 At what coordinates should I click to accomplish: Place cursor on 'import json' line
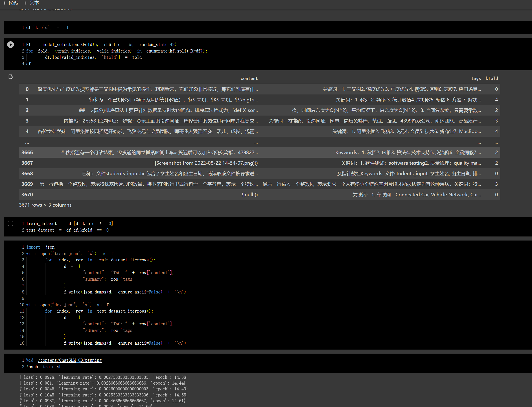40,247
